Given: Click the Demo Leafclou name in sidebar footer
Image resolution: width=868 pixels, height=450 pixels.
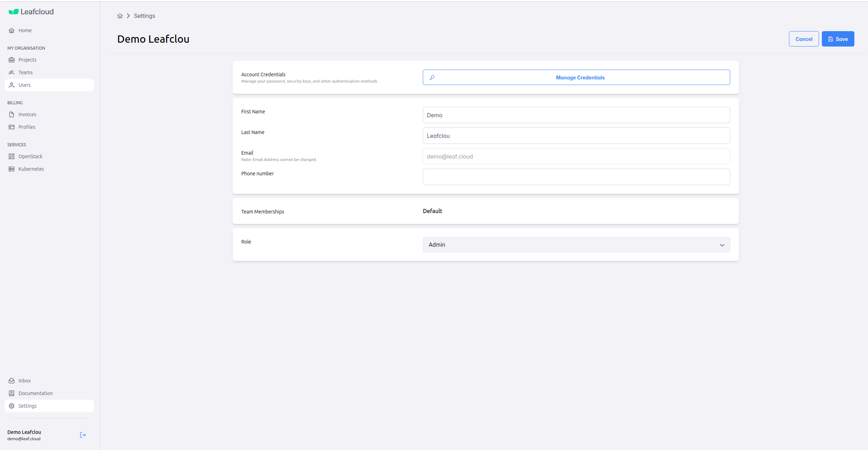Looking at the screenshot, I should pos(24,432).
